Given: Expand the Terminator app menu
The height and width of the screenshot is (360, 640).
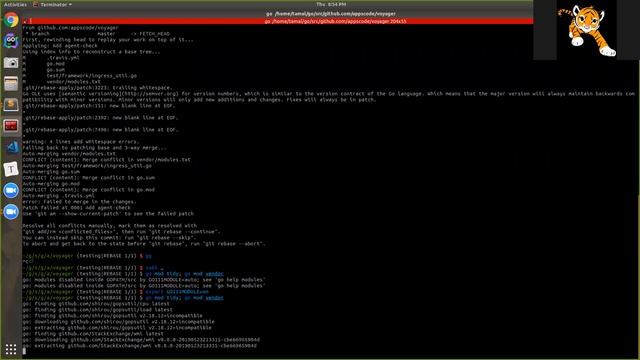Looking at the screenshot, I should 53,4.
